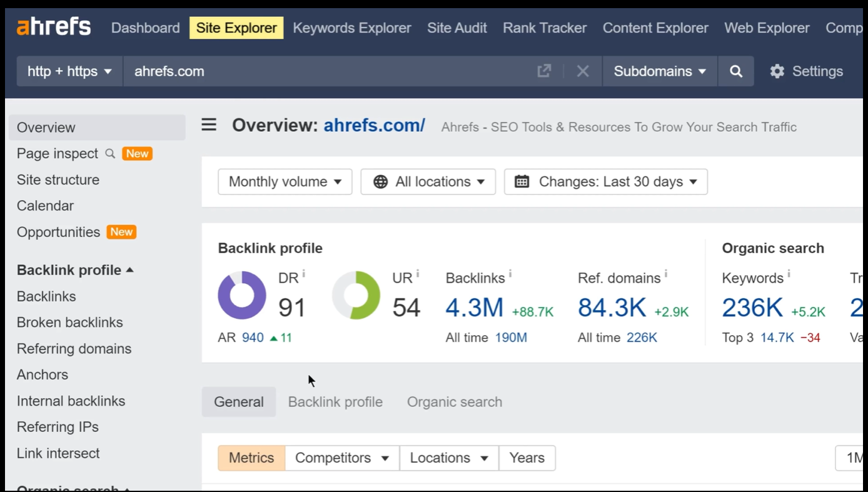Select Site Explorer in top navigation
Viewport: 868px width, 492px height.
(236, 28)
